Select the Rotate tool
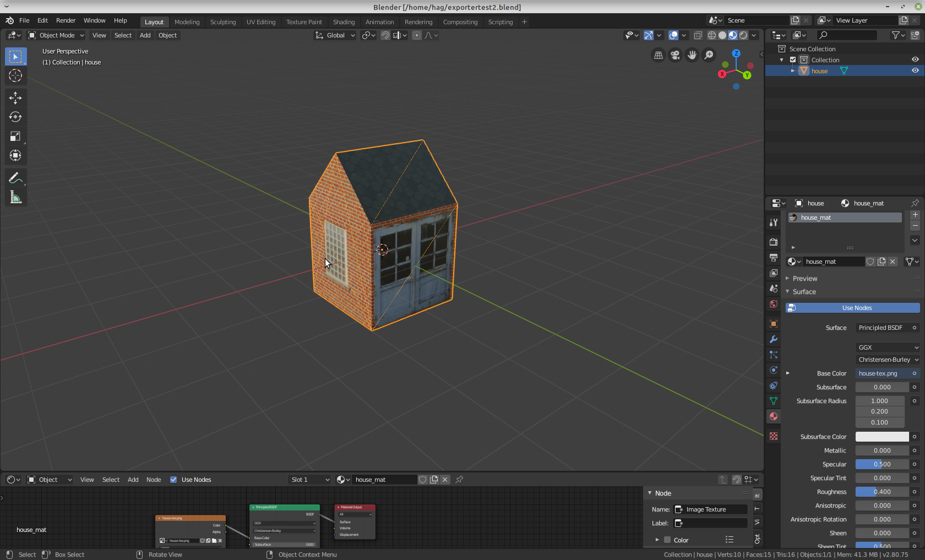The height and width of the screenshot is (560, 925). 15,117
